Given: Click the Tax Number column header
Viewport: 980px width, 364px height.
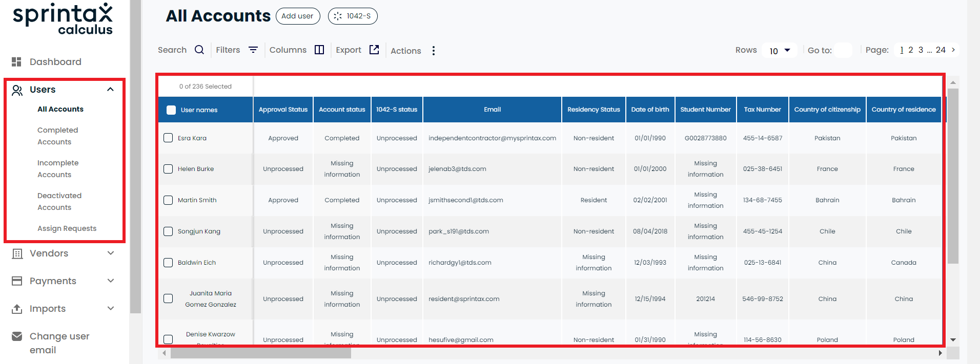Looking at the screenshot, I should (x=763, y=110).
